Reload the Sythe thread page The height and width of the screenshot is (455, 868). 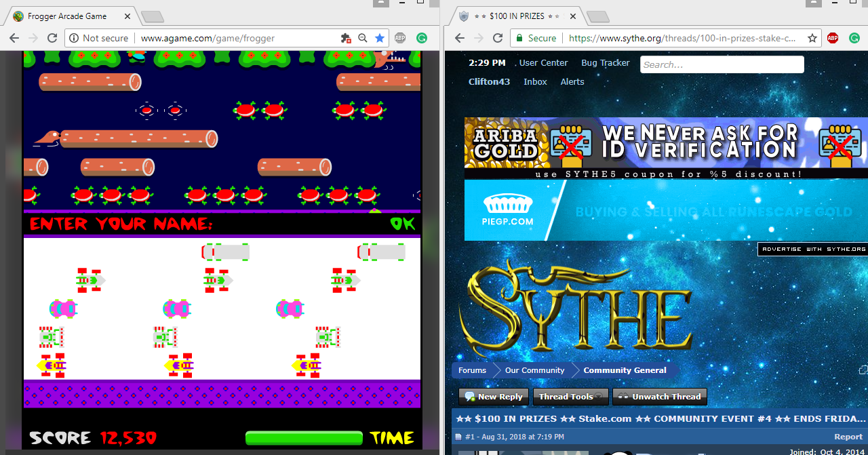click(497, 39)
